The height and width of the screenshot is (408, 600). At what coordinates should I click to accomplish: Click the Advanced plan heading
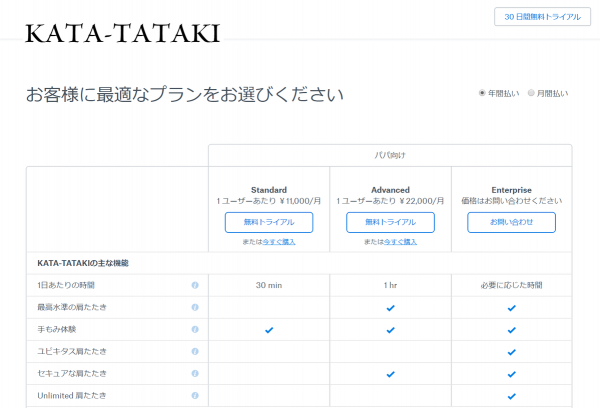point(390,190)
